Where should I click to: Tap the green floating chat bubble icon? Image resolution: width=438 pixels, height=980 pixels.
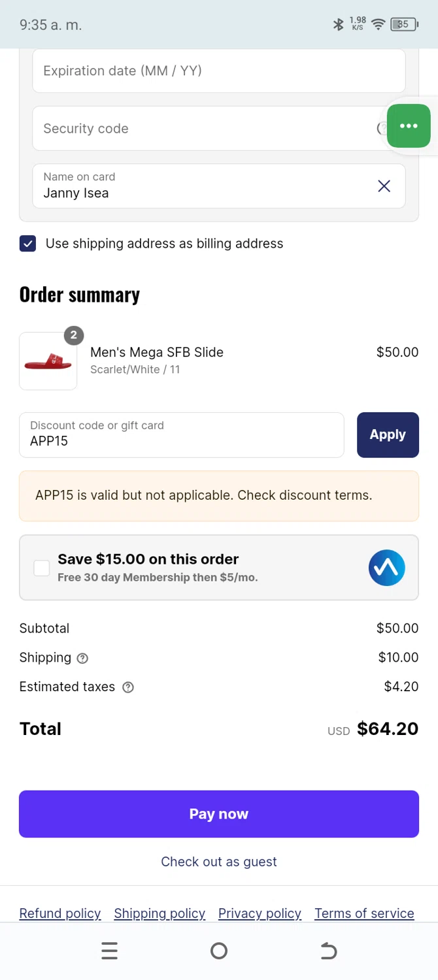409,126
